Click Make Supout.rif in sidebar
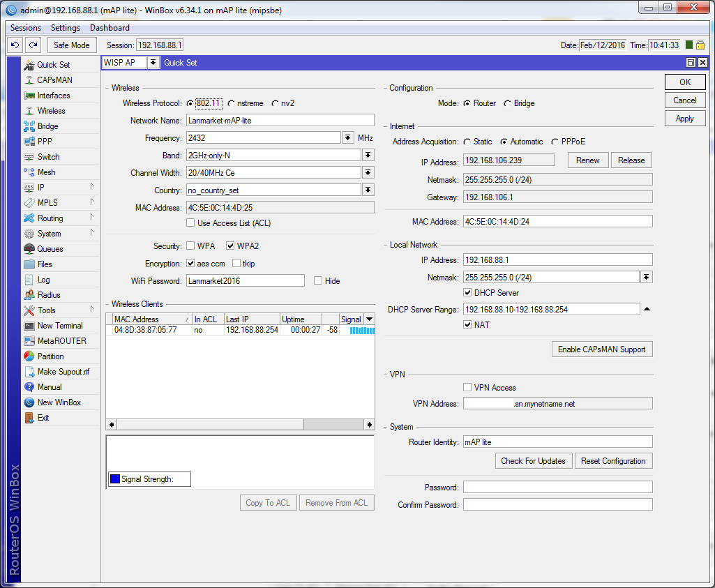 (x=63, y=372)
